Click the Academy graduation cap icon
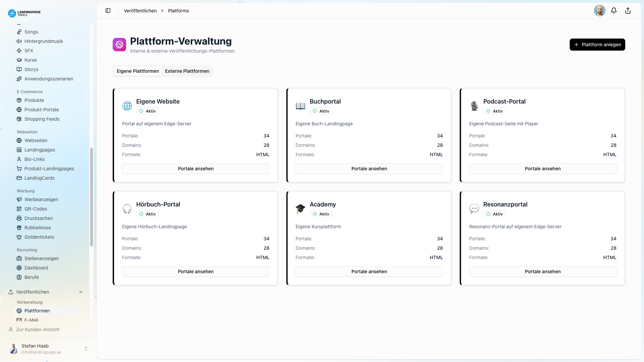 [300, 208]
